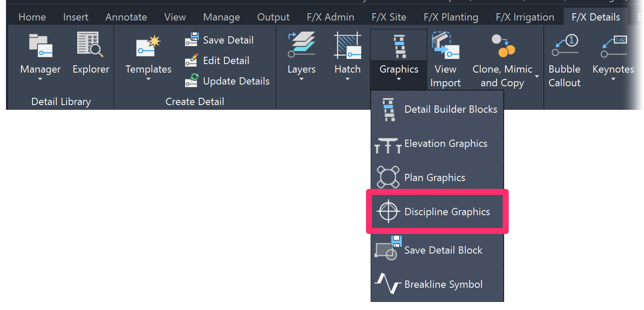Choose Elevation Graphics menu label

446,143
